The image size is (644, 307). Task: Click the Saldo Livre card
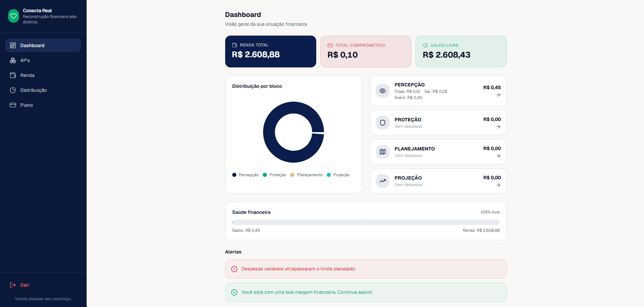[x=461, y=52]
